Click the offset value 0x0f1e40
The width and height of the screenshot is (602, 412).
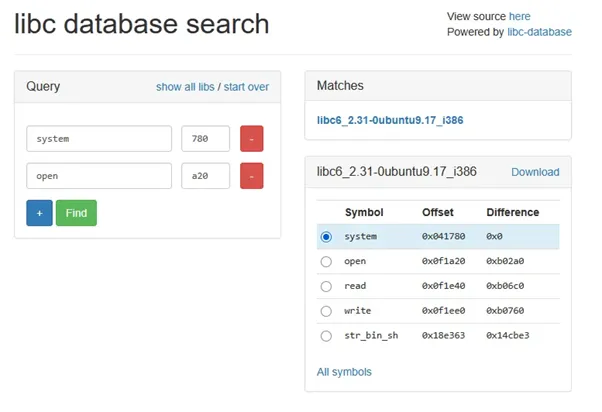[443, 286]
